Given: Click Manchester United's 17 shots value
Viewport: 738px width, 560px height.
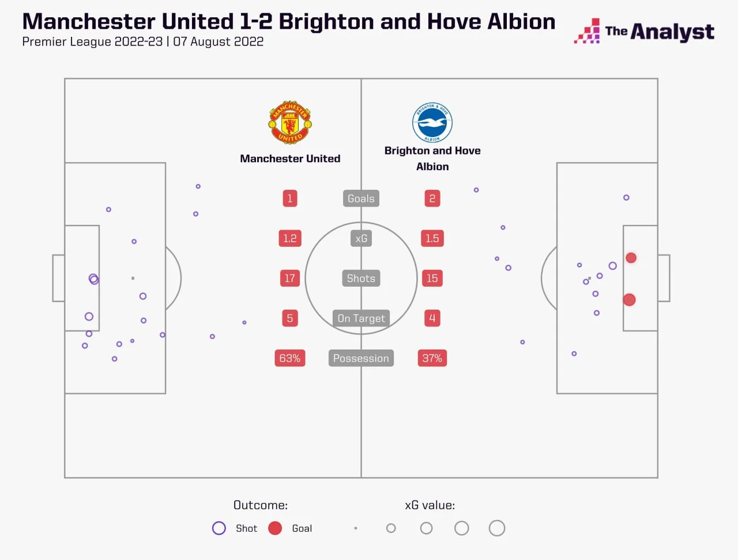Looking at the screenshot, I should point(290,279).
